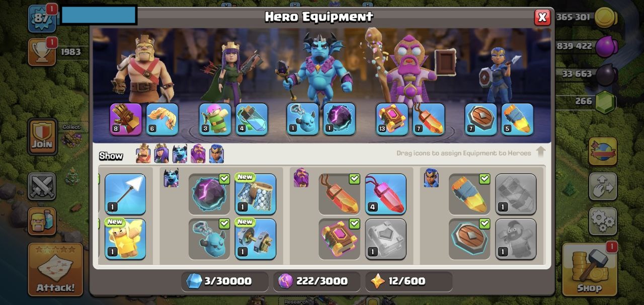Screen dimensions: 644x305
Task: Show only Minion Prince equipment filter
Action: (x=180, y=154)
